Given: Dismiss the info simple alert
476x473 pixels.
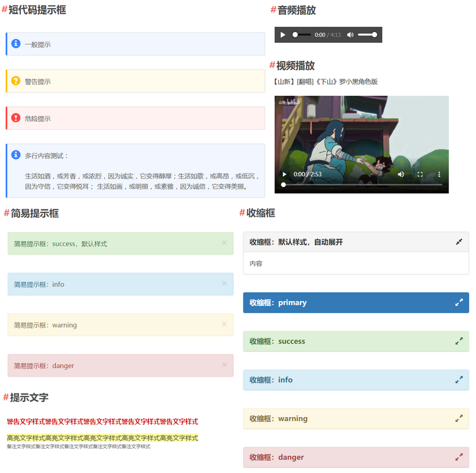Looking at the screenshot, I should click(224, 284).
